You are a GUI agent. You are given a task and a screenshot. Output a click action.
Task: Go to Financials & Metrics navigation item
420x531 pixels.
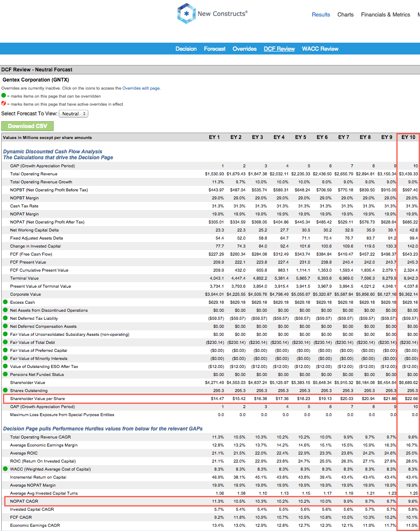pos(385,14)
